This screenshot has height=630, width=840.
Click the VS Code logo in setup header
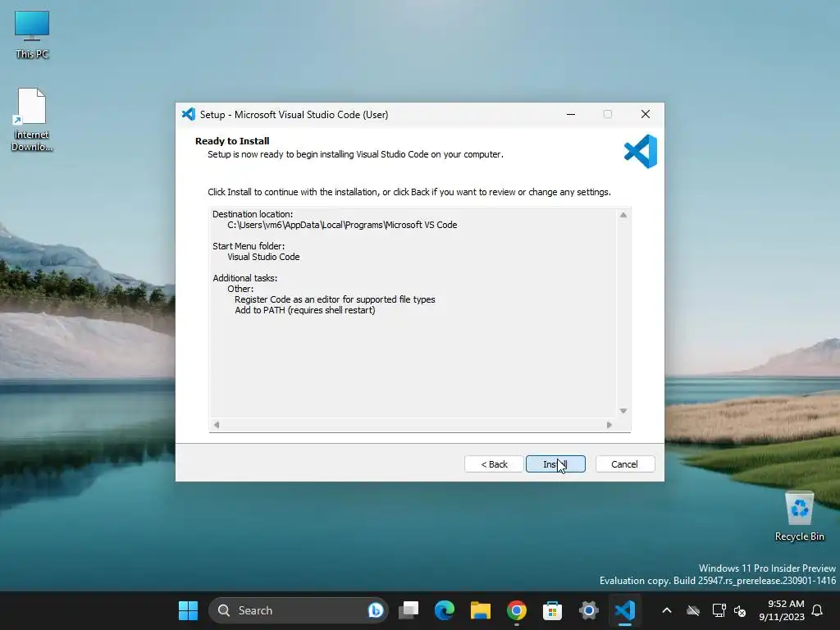[641, 152]
